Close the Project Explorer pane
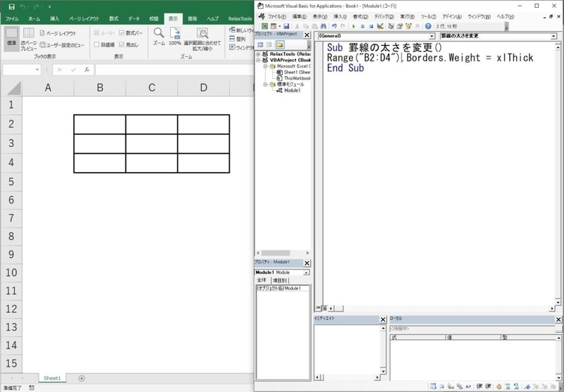564x392 pixels. 307,35
